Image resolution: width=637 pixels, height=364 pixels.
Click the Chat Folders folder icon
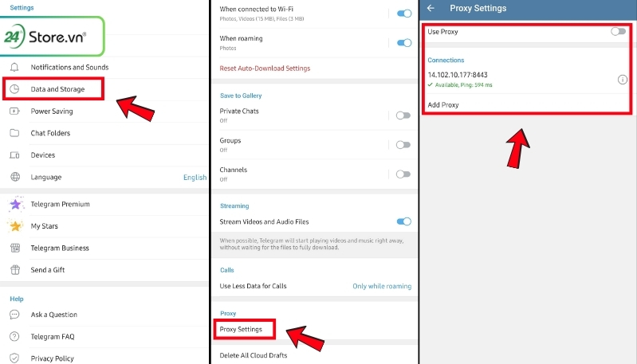click(14, 133)
